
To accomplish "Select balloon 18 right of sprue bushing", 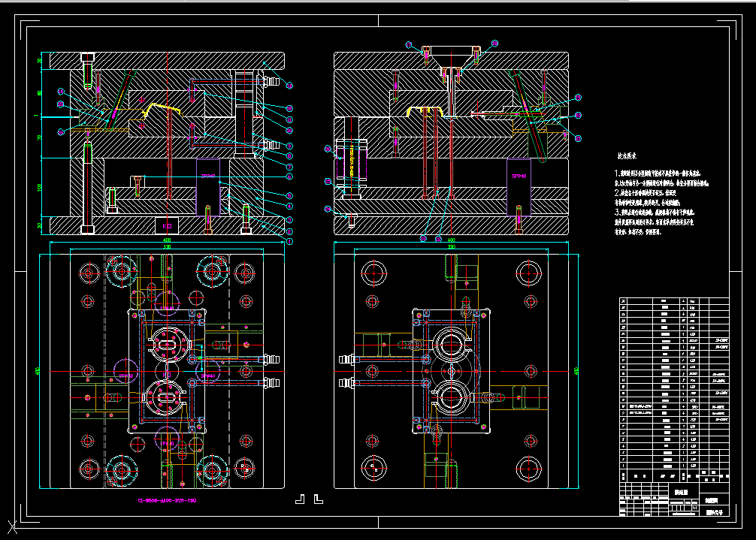I will [x=494, y=44].
